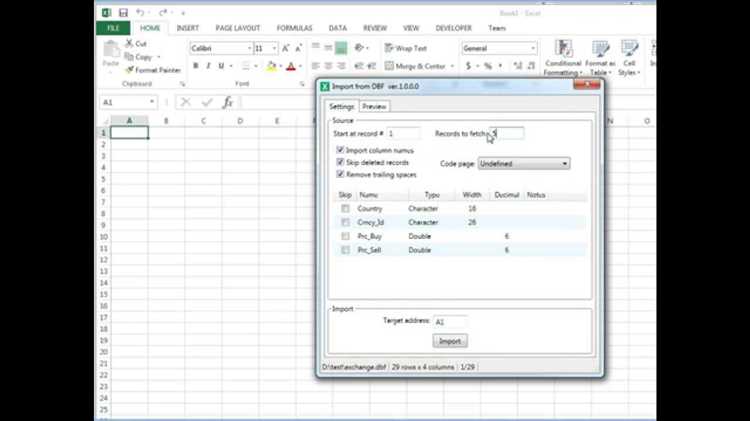Open Conditional Formatting menu

pyautogui.click(x=563, y=58)
